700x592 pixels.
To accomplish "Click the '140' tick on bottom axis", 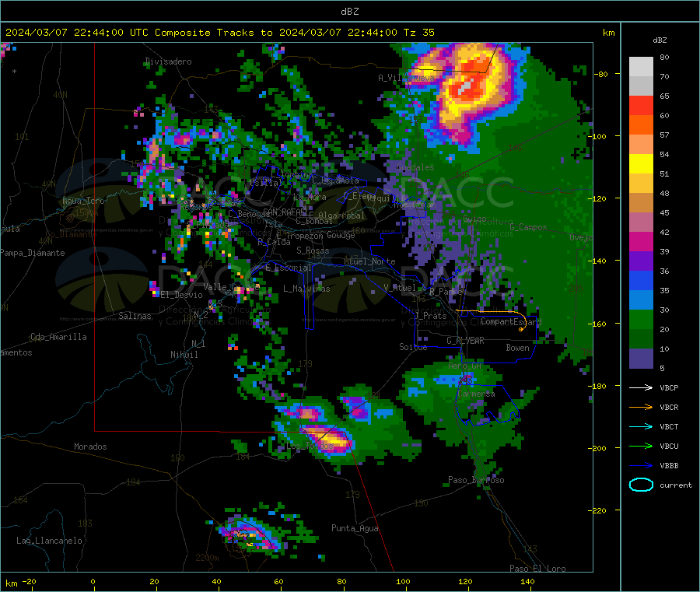I will (527, 581).
